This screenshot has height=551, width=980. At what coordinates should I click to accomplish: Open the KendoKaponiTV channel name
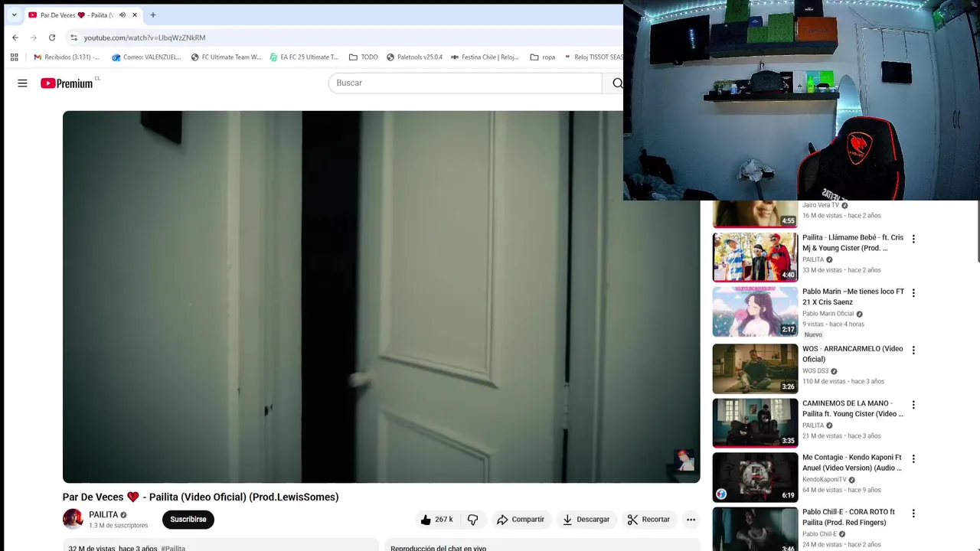point(825,480)
